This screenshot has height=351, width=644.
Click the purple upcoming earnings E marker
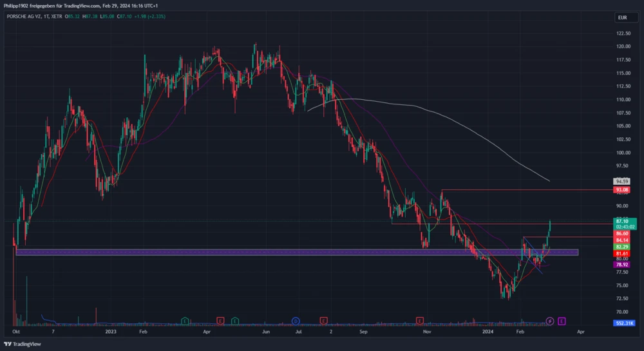pyautogui.click(x=562, y=320)
